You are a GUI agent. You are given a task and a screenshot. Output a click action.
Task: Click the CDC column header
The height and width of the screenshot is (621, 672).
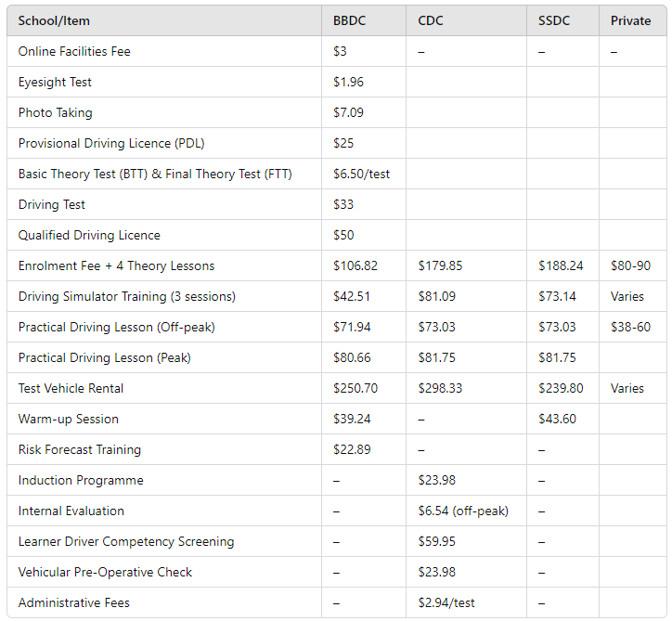(431, 20)
